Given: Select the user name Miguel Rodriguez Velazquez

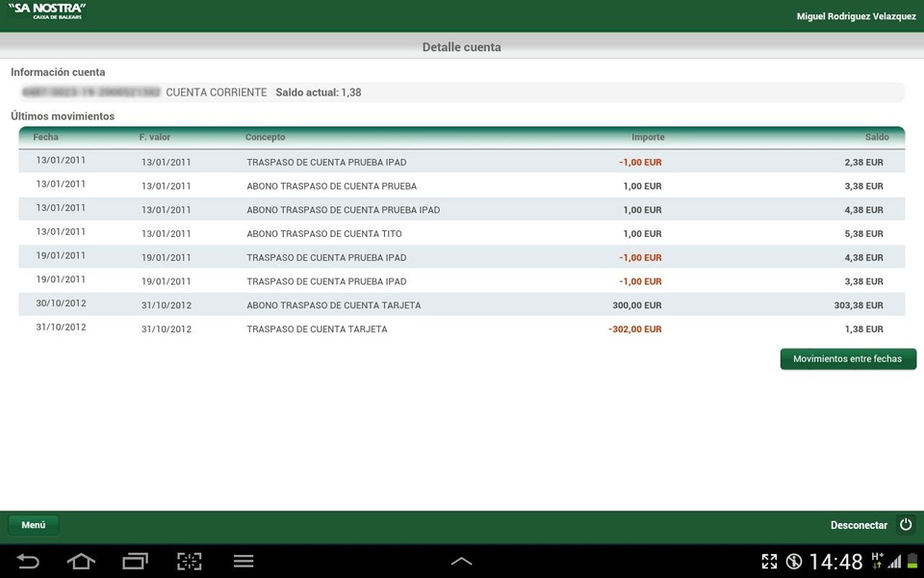Looking at the screenshot, I should (857, 16).
